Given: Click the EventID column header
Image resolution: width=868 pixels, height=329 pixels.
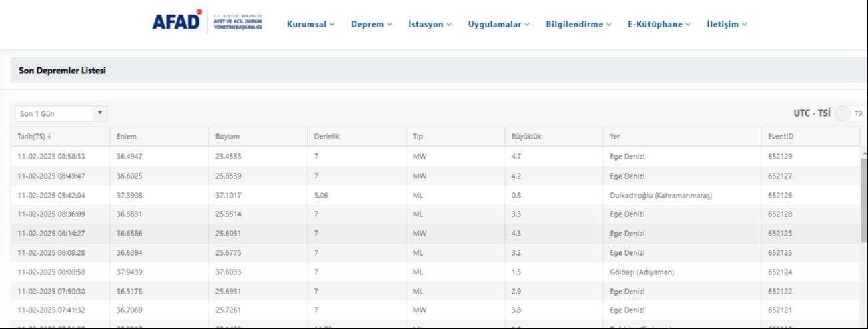Looking at the screenshot, I should coord(781,137).
